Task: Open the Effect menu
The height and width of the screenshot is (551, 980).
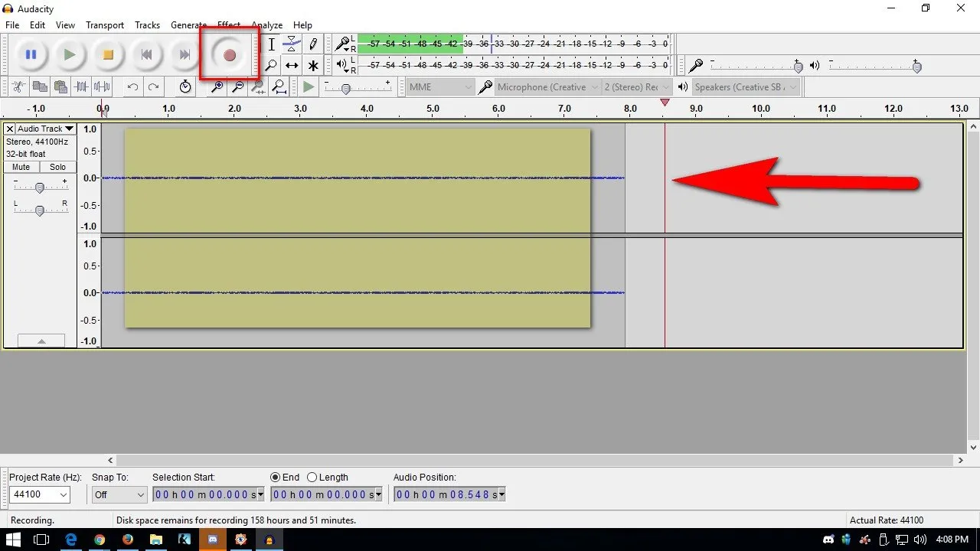Action: point(228,25)
